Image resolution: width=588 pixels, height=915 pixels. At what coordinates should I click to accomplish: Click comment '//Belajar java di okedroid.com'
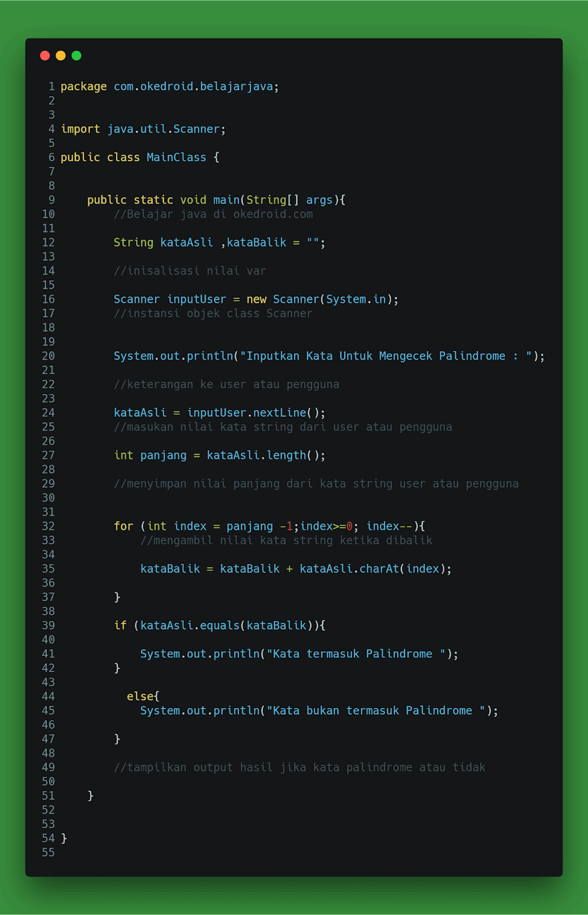(x=213, y=214)
